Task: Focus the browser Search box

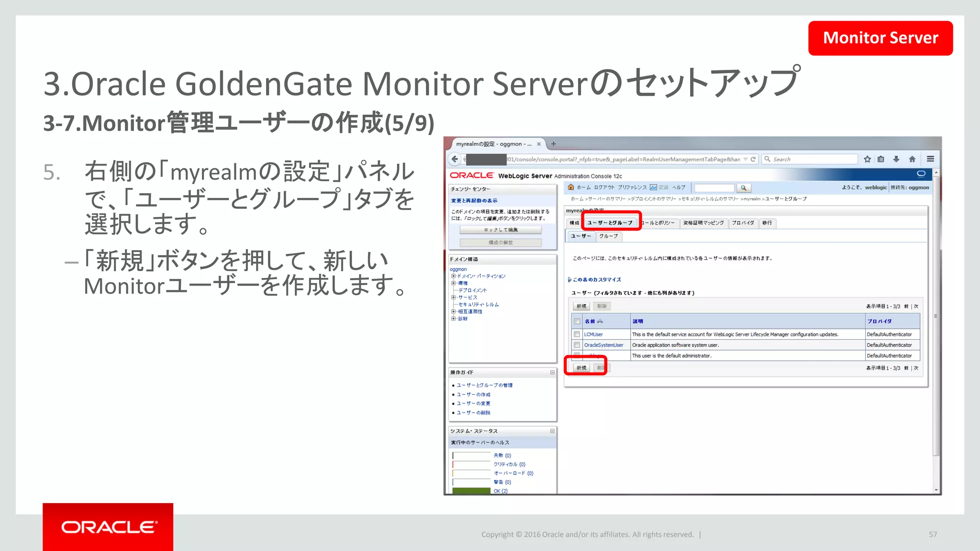Action: pyautogui.click(x=810, y=159)
